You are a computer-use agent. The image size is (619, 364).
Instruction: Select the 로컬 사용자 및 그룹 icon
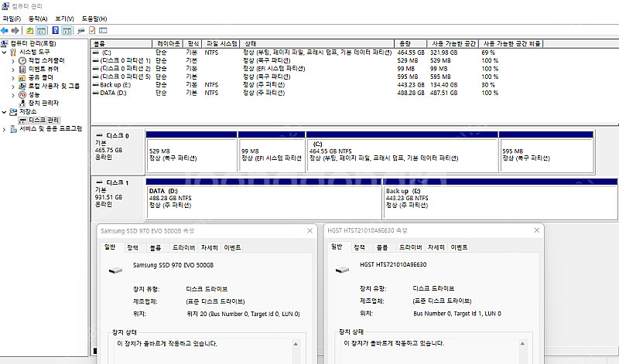pos(22,86)
